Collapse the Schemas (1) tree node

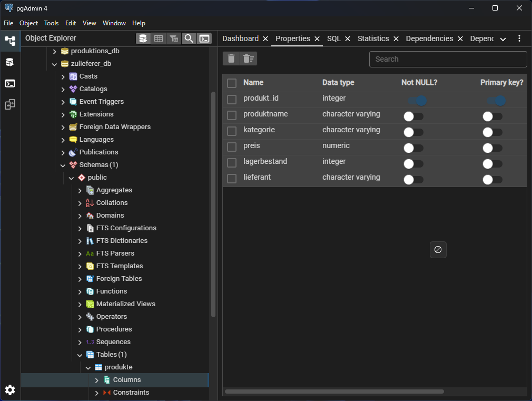(63, 165)
